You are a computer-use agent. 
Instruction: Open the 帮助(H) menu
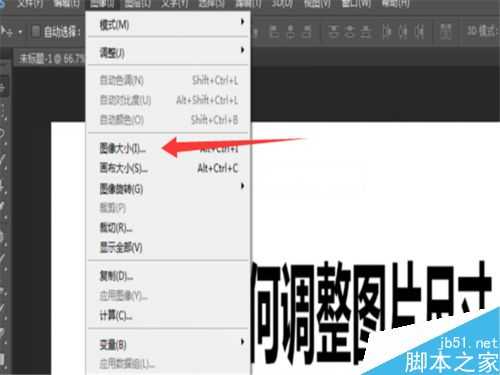pos(395,3)
